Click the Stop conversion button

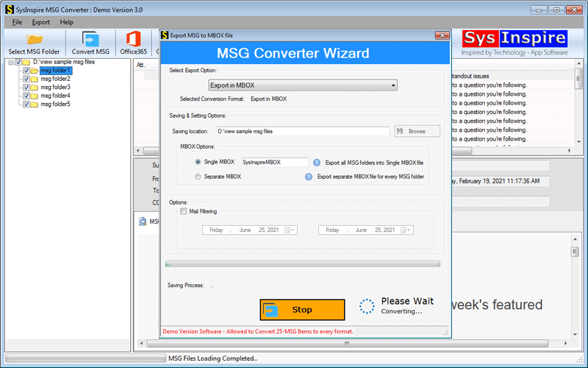(x=302, y=310)
